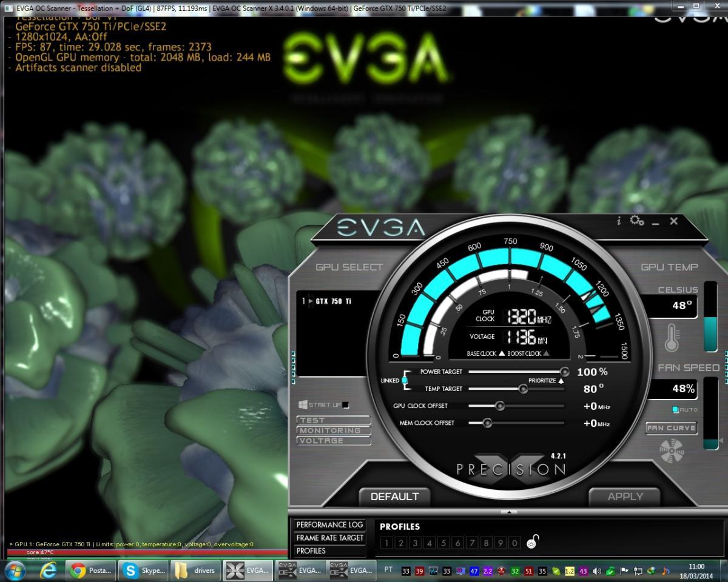Click the fan icon under Fan Curve
The width and height of the screenshot is (728, 582).
(x=671, y=450)
